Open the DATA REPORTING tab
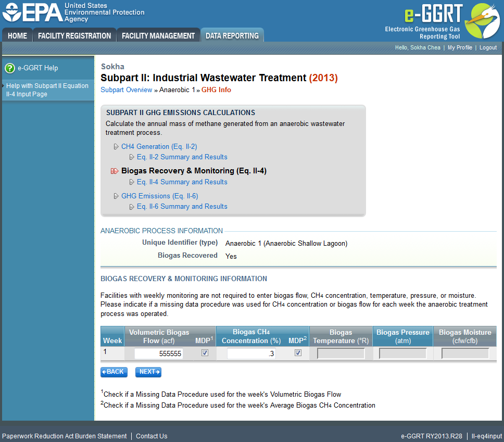This screenshot has width=504, height=442. [x=232, y=35]
